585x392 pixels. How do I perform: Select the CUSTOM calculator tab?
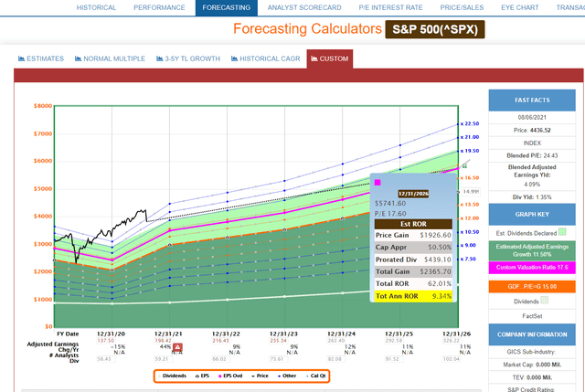point(330,58)
